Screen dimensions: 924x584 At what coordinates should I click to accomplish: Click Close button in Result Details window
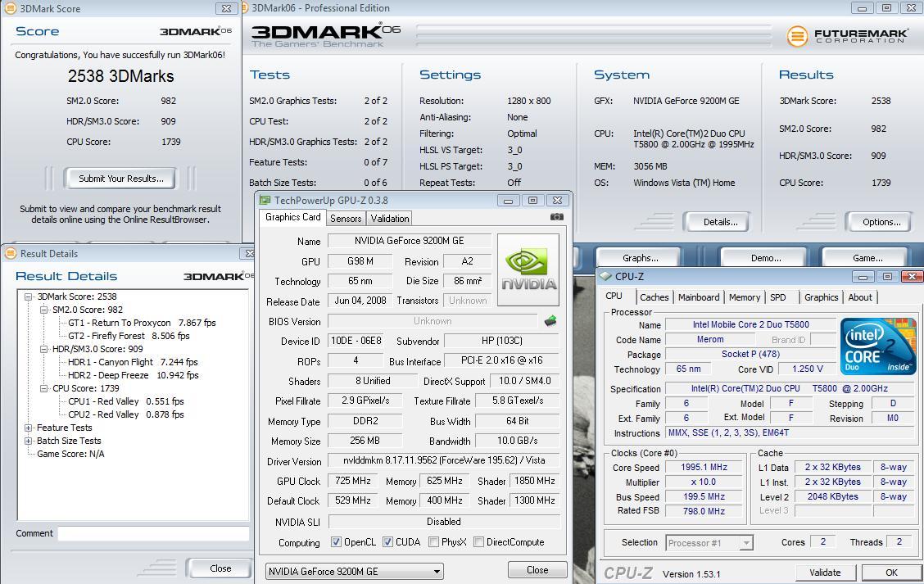[220, 568]
